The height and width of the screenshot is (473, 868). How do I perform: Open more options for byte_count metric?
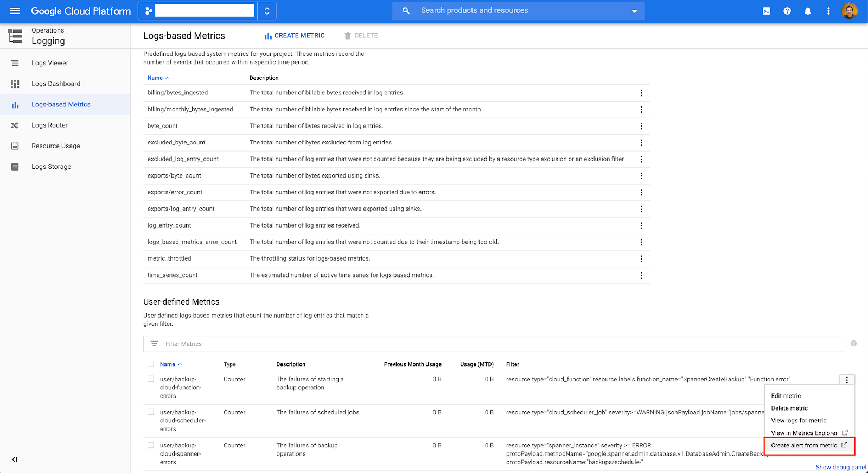[641, 126]
